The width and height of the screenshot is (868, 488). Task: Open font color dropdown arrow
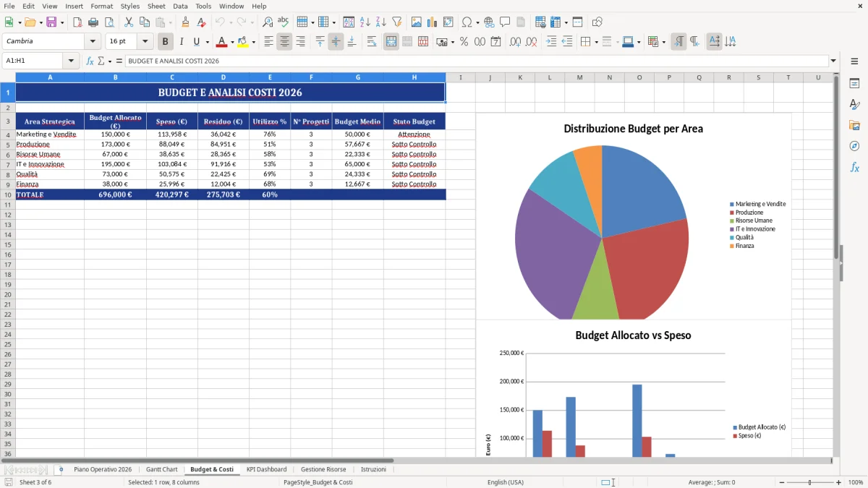[x=232, y=42]
